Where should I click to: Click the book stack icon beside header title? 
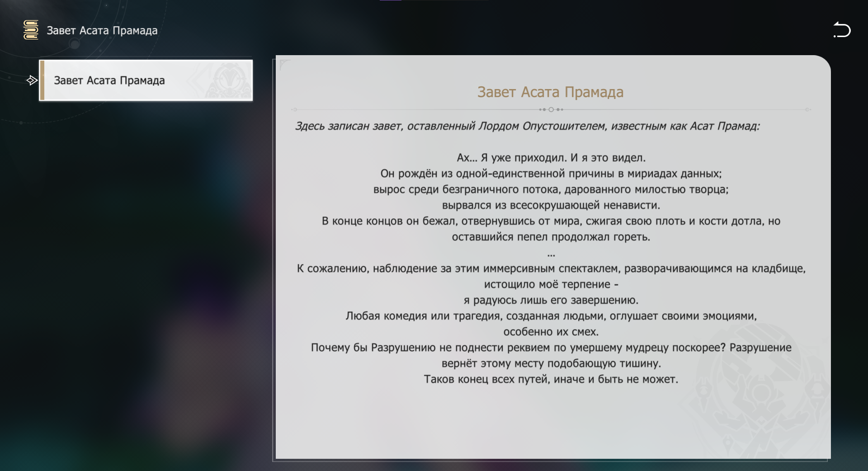point(31,30)
